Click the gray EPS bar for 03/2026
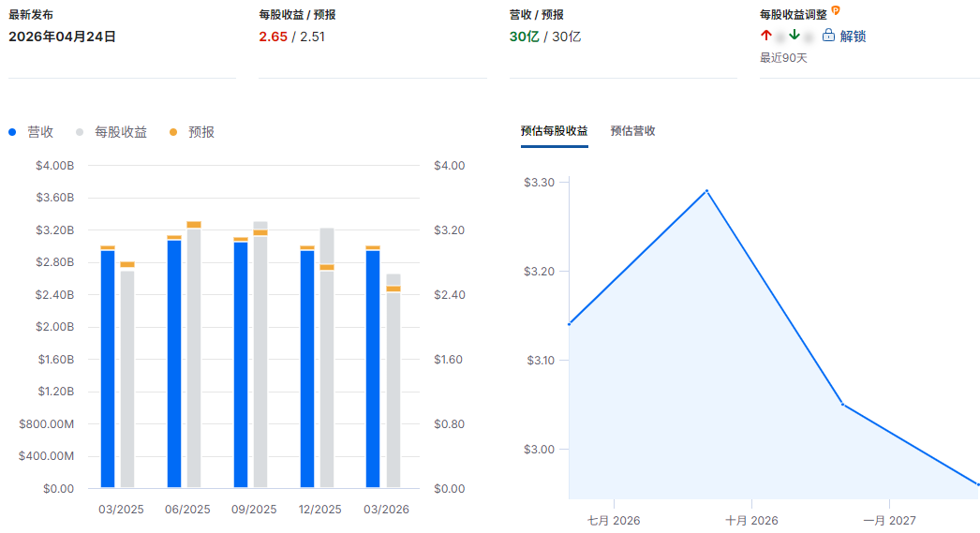The image size is (980, 533). coord(393,380)
